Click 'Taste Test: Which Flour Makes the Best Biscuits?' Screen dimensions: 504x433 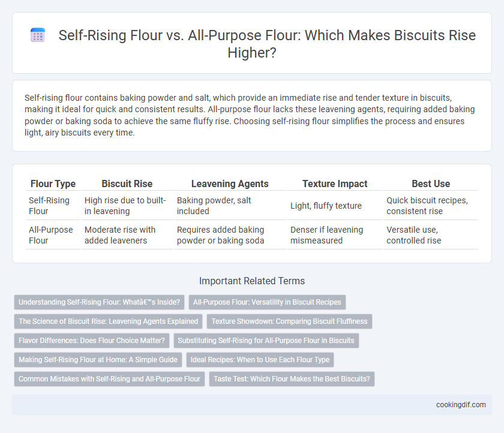click(x=292, y=379)
